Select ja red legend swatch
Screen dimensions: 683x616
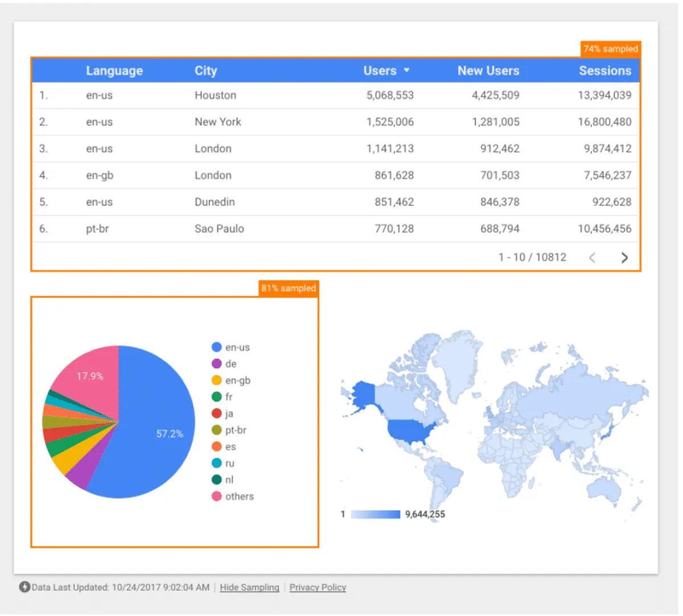click(x=216, y=414)
